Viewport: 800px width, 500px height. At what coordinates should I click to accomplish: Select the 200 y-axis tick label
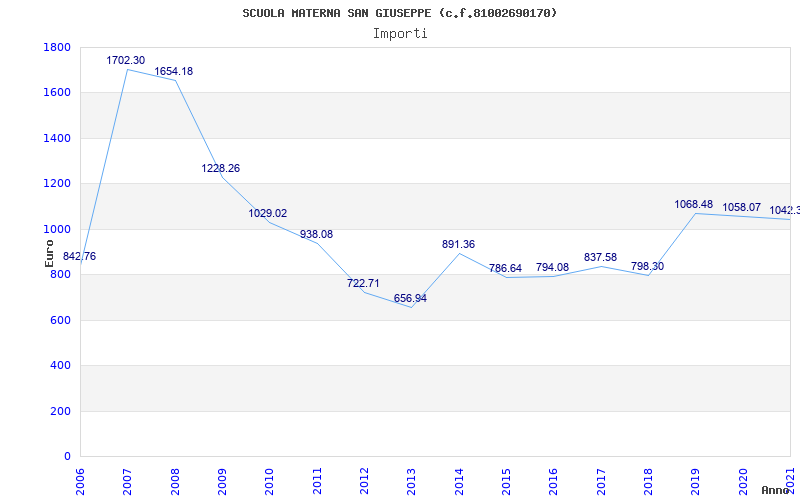click(61, 411)
